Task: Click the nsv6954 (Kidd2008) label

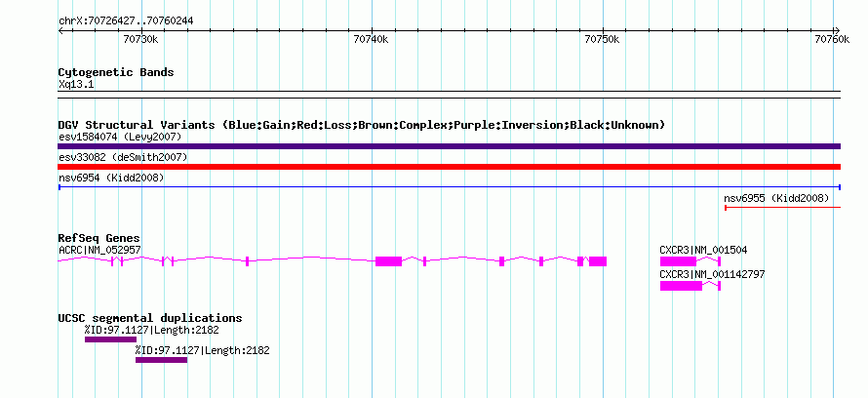Action: click(111, 178)
